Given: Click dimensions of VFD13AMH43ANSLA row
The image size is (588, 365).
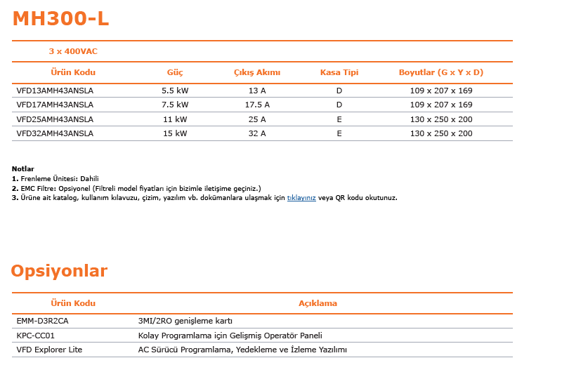Looking at the screenshot, I should [x=441, y=91].
